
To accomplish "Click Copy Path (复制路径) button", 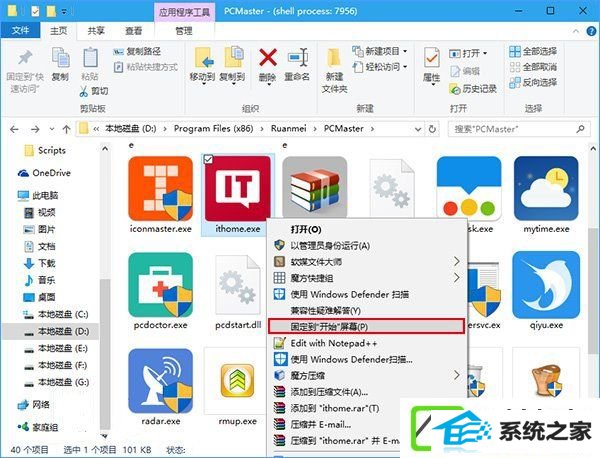I will pos(137,51).
